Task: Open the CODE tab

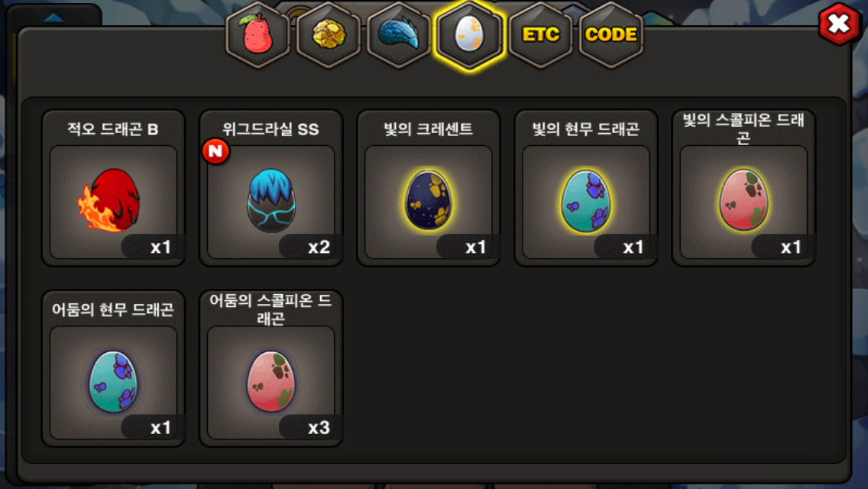Action: pyautogui.click(x=611, y=35)
